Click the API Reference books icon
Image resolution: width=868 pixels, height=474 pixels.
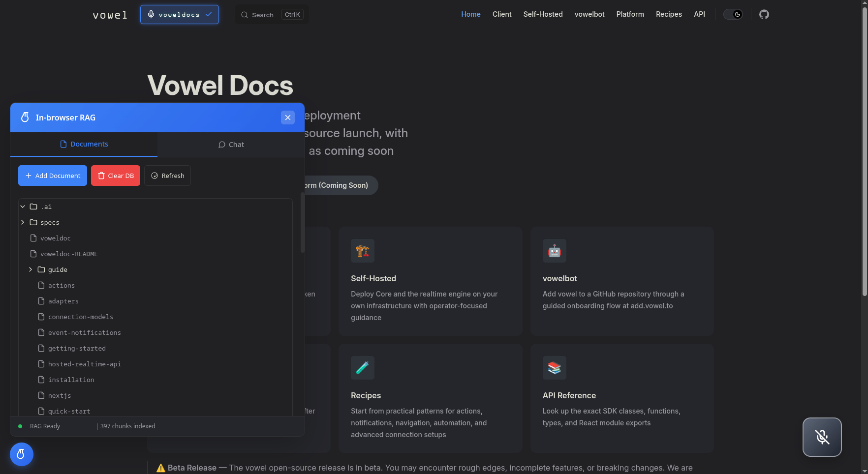[x=554, y=368]
